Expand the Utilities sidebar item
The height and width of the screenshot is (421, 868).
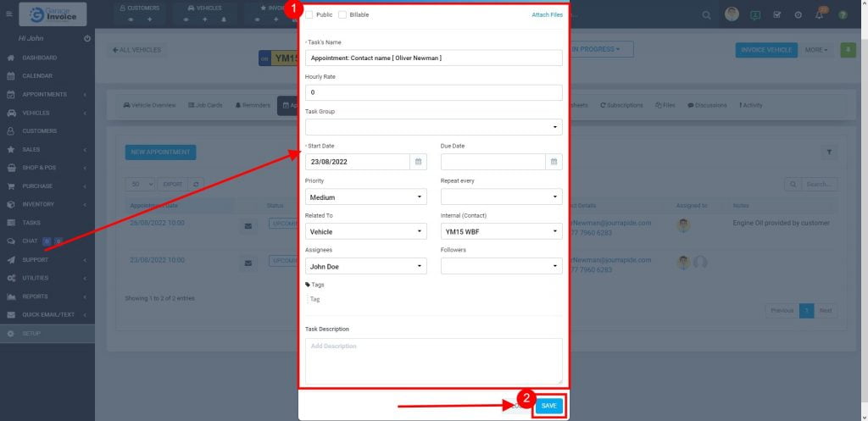[47, 278]
